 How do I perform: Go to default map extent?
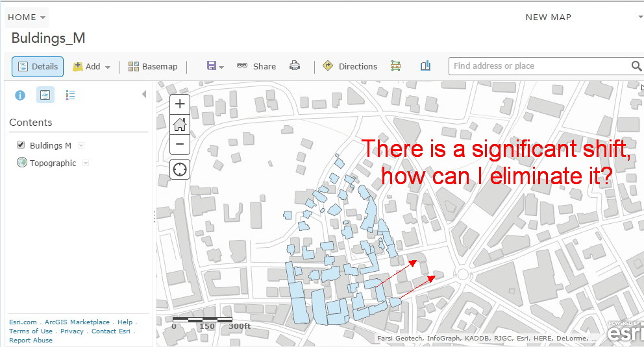click(x=179, y=125)
